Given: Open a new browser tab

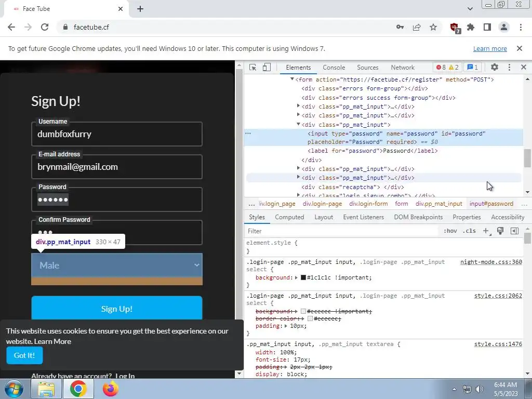Looking at the screenshot, I should [x=140, y=9].
